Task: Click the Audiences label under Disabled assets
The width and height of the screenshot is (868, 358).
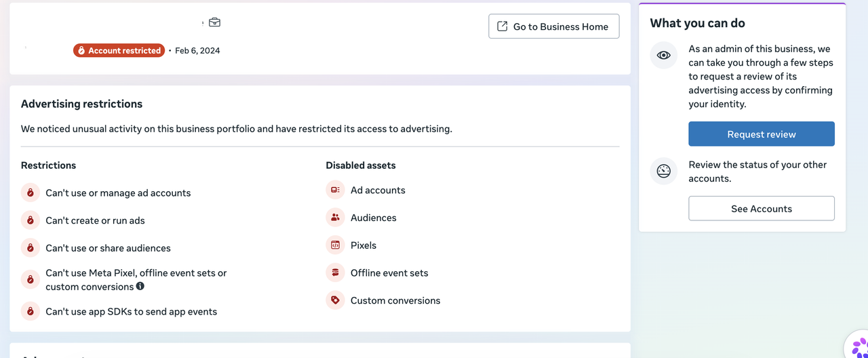Action: pos(374,218)
